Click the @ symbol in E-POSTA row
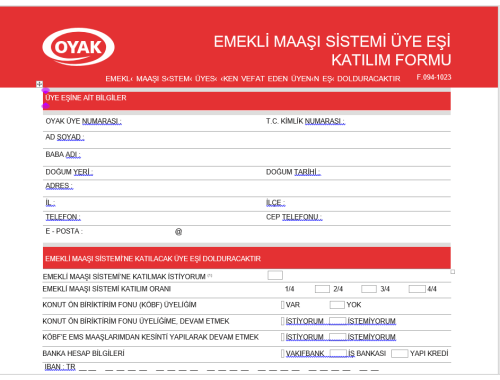The height and width of the screenshot is (380, 500). tap(178, 232)
